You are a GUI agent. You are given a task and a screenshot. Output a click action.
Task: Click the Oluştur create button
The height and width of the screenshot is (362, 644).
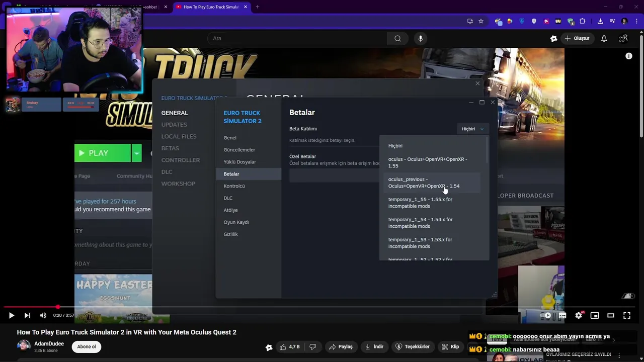pos(577,38)
